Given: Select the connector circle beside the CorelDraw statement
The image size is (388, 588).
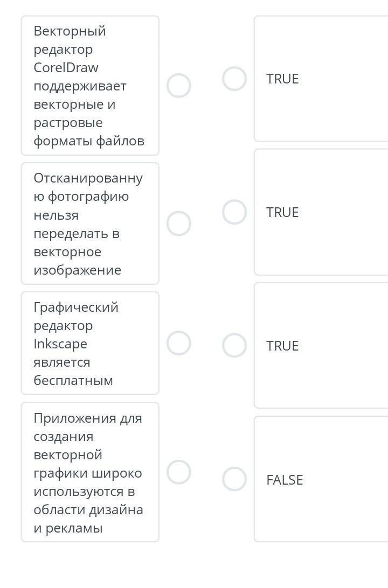Looking at the screenshot, I should (179, 86).
